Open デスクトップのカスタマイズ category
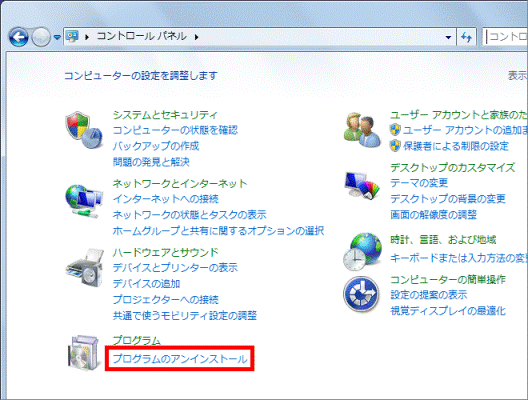Screen dimensions: 528x400 (x=453, y=167)
